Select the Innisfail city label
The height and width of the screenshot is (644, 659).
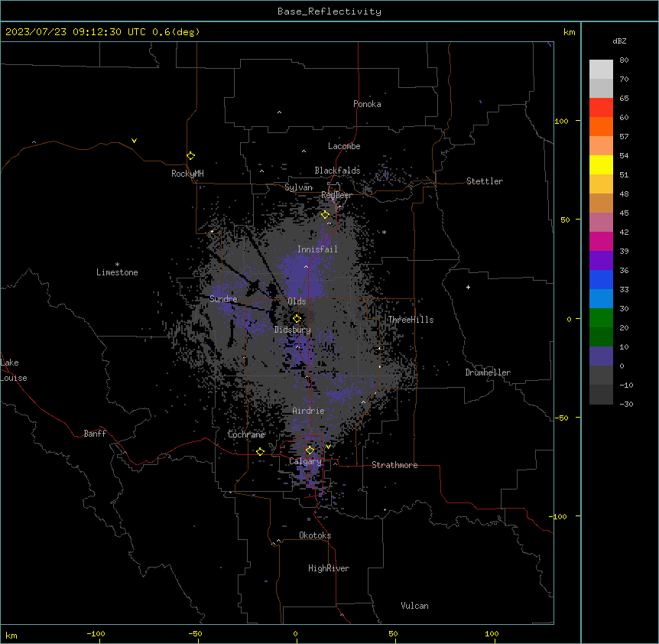click(x=317, y=249)
